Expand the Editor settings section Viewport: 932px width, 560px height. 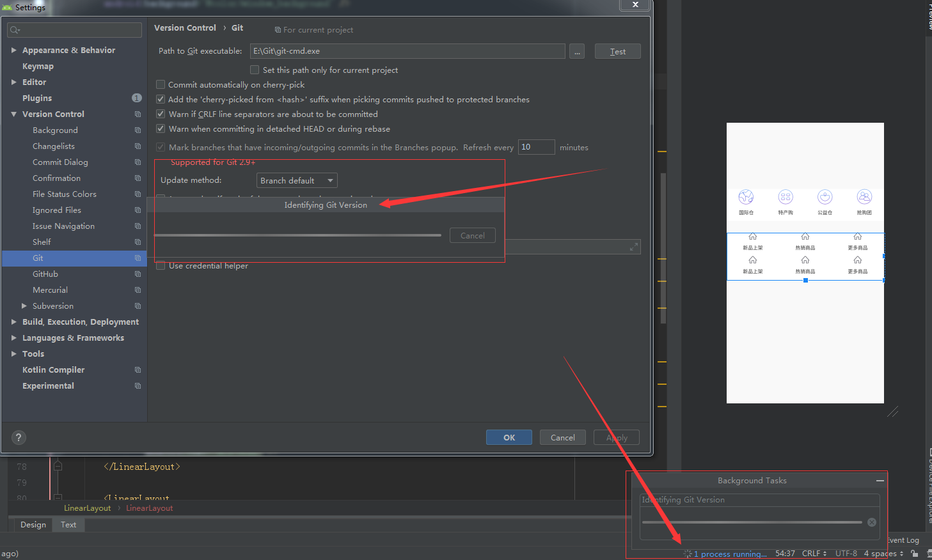click(14, 82)
